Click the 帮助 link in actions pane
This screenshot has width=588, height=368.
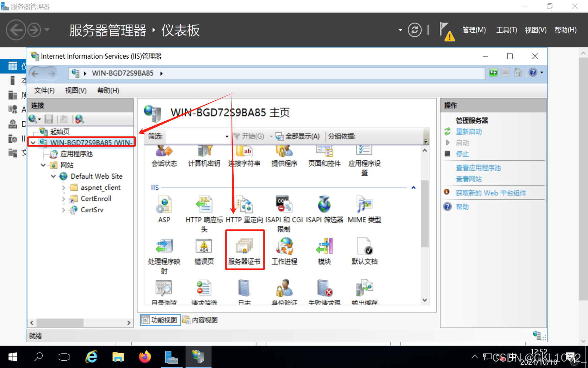point(462,207)
